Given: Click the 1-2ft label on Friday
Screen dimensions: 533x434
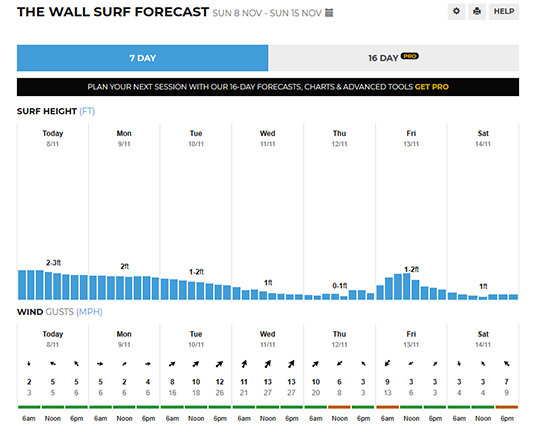Looking at the screenshot, I should pos(411,270).
